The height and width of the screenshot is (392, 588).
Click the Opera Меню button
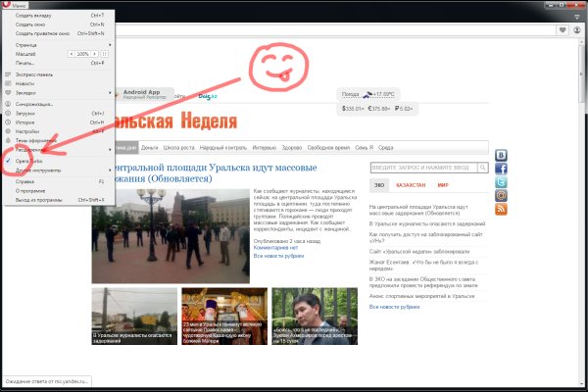click(x=16, y=5)
